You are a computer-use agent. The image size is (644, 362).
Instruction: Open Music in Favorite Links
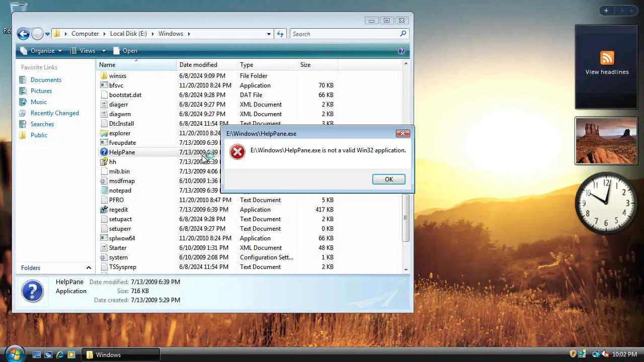(x=39, y=102)
